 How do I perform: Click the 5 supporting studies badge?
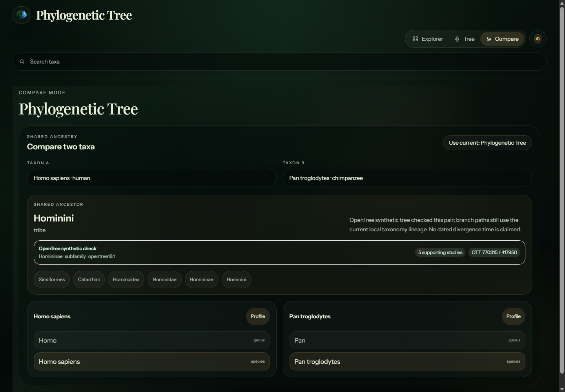(x=440, y=252)
